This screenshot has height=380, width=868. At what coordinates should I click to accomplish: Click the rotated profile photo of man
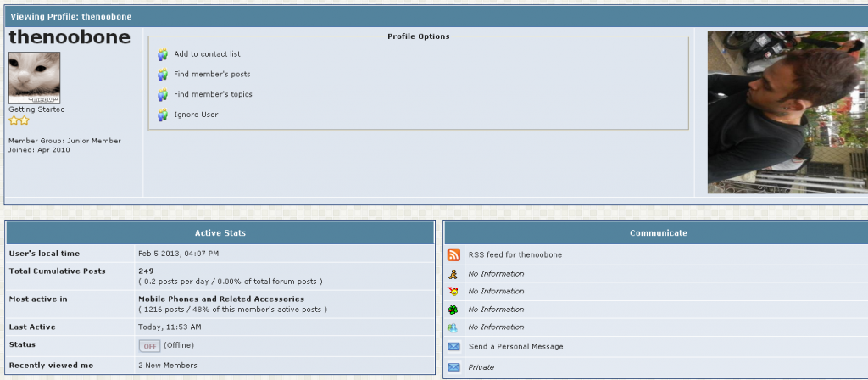point(787,112)
